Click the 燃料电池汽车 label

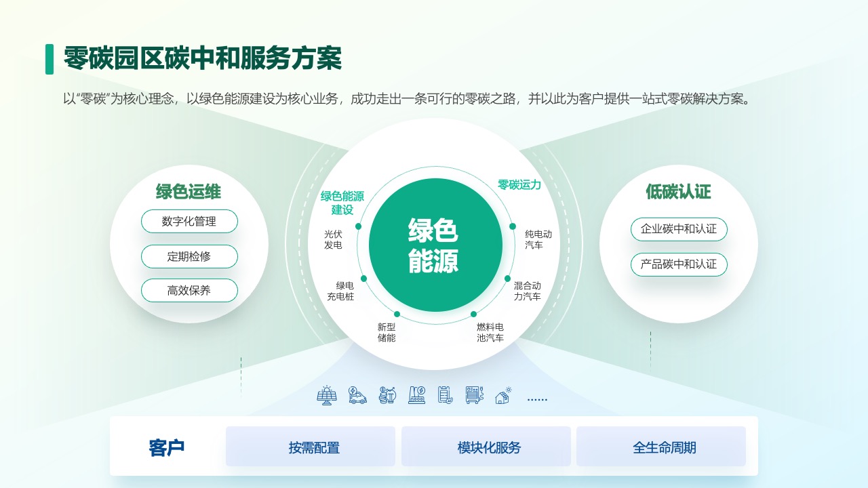click(490, 332)
